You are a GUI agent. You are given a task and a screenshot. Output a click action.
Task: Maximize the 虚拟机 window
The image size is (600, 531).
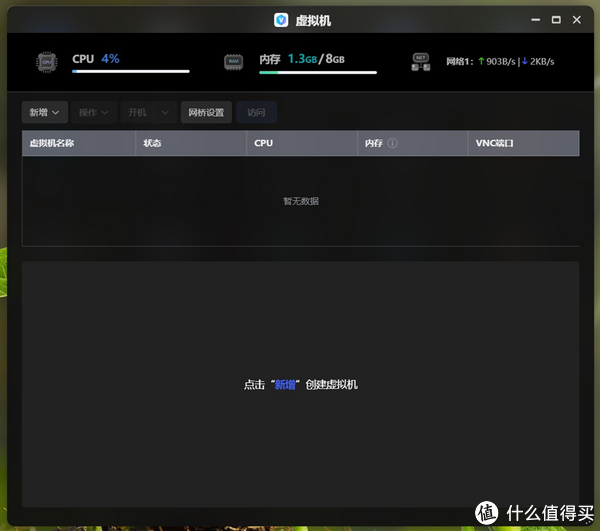(x=556, y=20)
